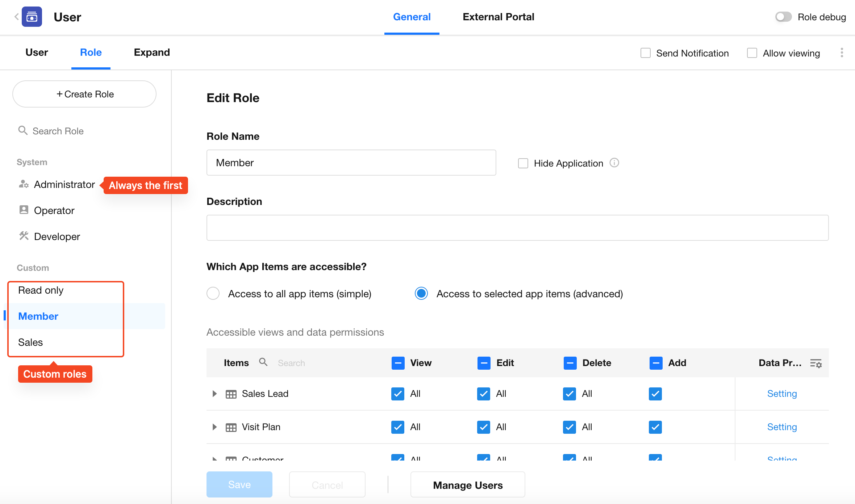The width and height of the screenshot is (855, 504).
Task: Click the Sales Lead table icon
Action: (231, 394)
